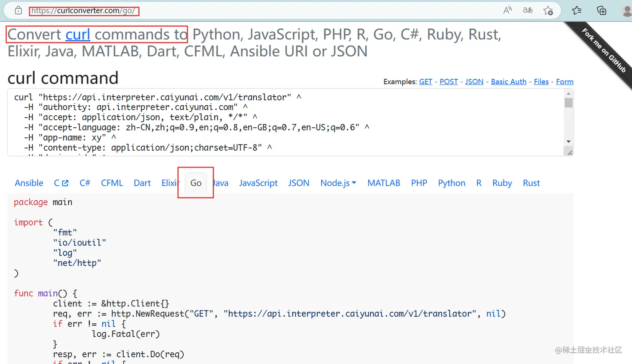Load the POST example
The height and width of the screenshot is (364, 632).
449,81
